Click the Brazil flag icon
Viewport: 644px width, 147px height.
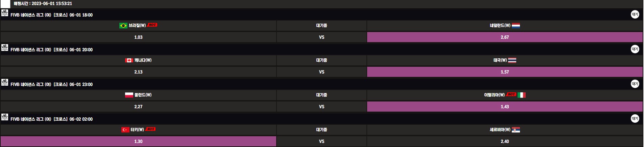pos(123,26)
